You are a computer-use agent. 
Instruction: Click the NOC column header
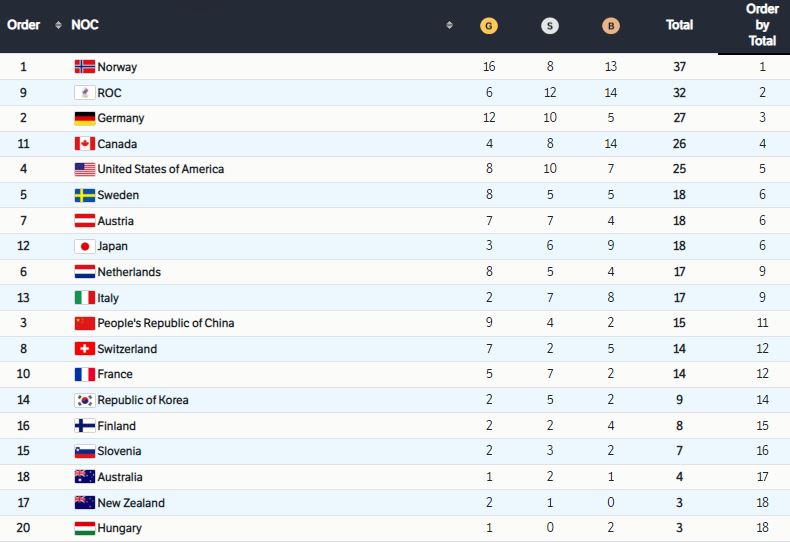point(86,25)
